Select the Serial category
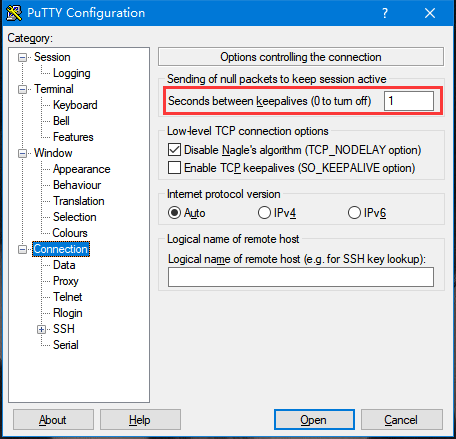This screenshot has width=456, height=439. coord(66,345)
